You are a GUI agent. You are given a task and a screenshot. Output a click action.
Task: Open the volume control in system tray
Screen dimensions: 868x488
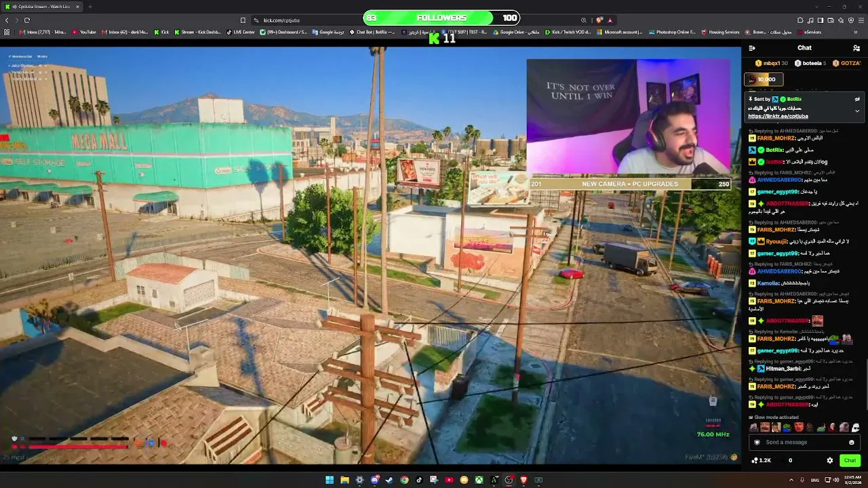[x=835, y=480]
